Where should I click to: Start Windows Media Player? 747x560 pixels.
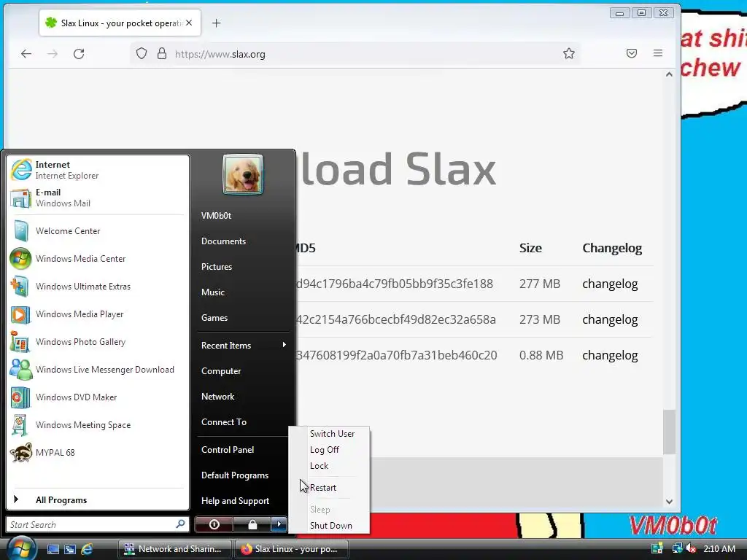tap(98, 314)
